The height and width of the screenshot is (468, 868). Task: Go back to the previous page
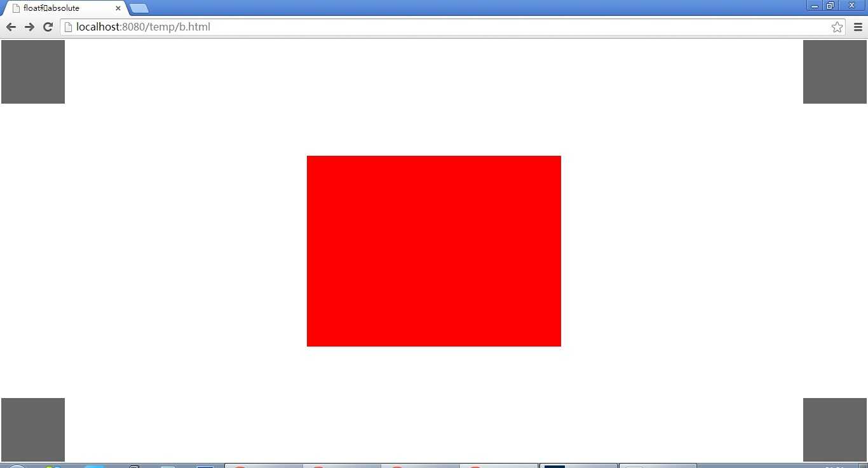pos(11,27)
